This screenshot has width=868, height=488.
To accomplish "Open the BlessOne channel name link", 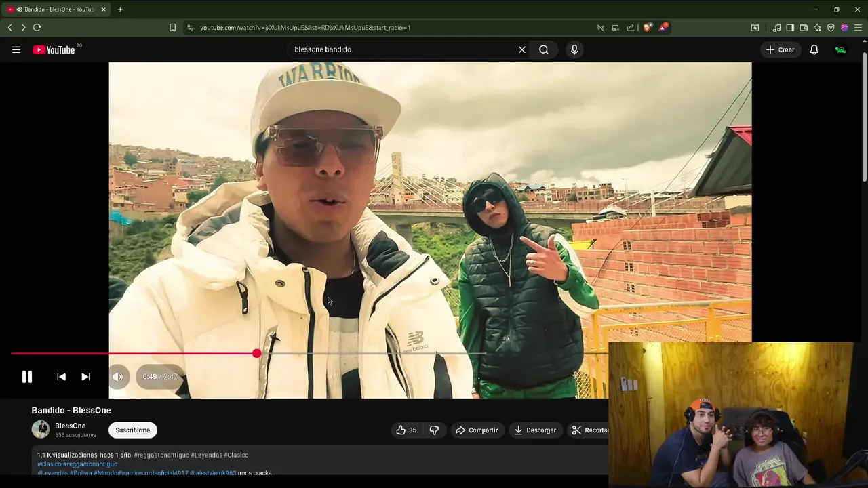I will point(71,426).
